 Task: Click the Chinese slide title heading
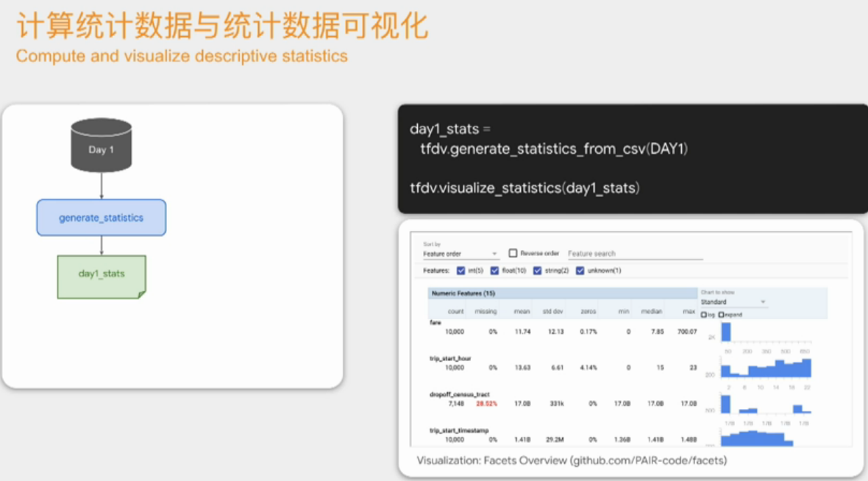point(222,26)
